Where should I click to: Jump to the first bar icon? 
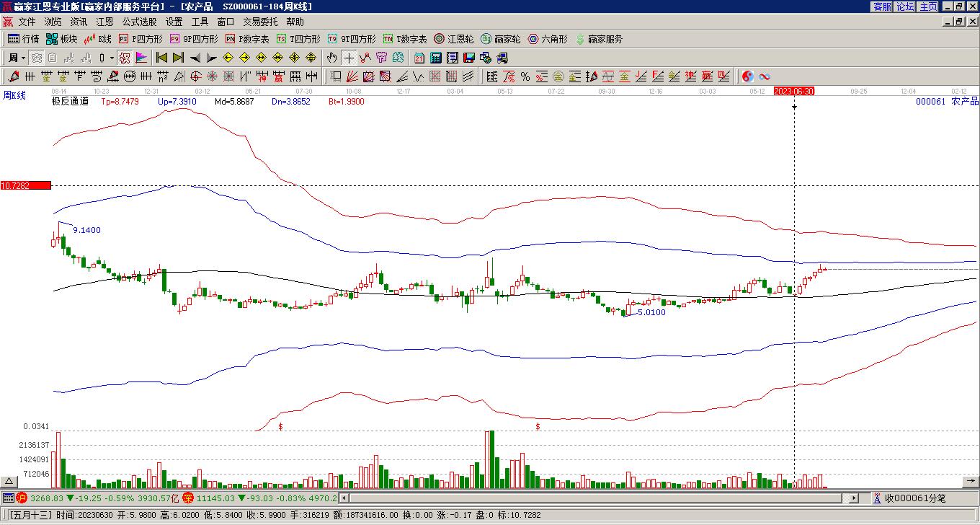pos(162,58)
